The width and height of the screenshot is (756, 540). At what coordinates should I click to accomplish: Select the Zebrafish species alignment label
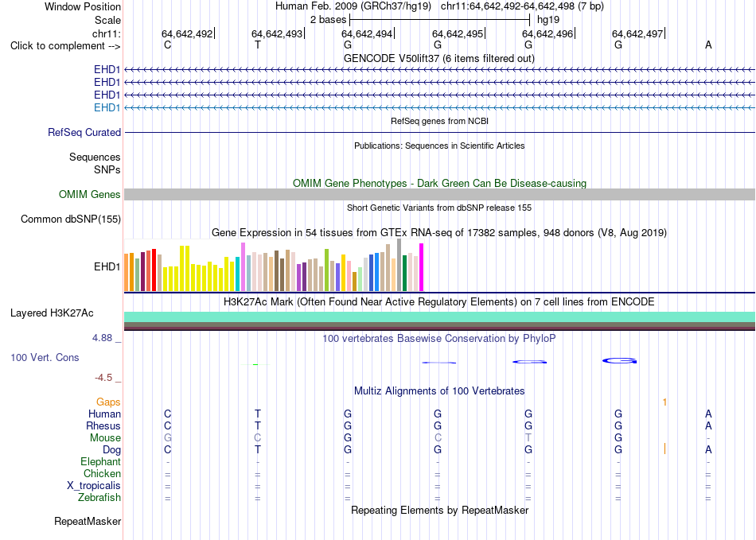pyautogui.click(x=99, y=498)
